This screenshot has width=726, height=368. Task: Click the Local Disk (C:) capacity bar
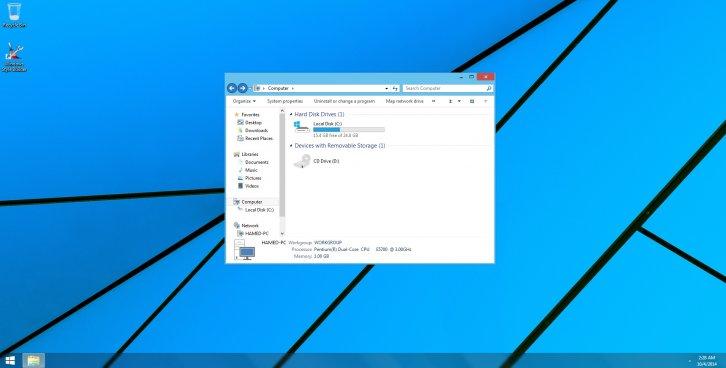[349, 130]
